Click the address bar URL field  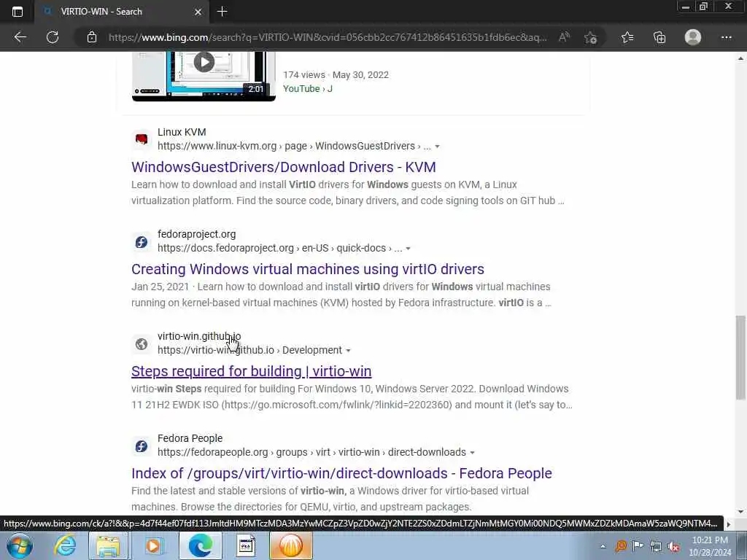328,37
